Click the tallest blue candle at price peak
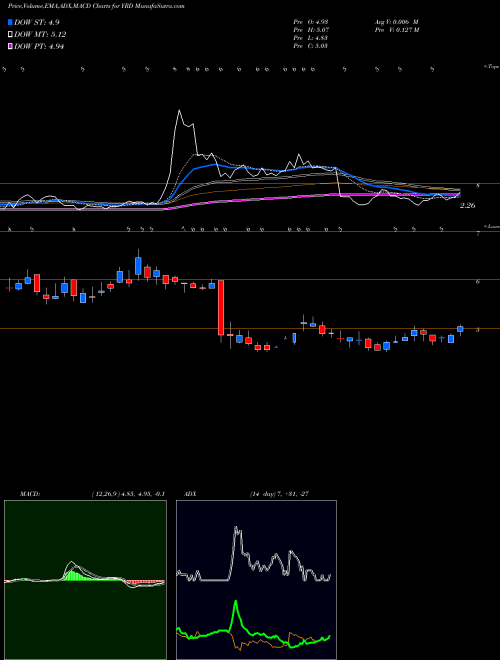500x660 pixels. 138,266
